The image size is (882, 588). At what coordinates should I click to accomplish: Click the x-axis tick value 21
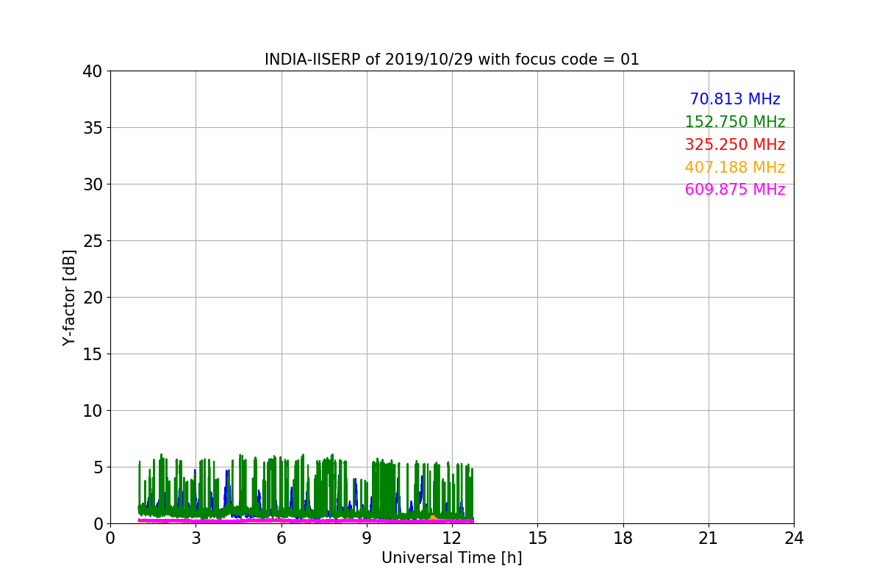pos(709,538)
